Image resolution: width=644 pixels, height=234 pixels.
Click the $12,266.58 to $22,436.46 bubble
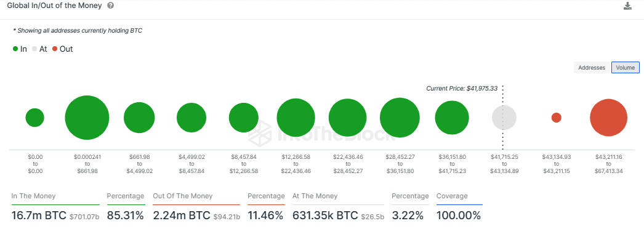click(296, 118)
